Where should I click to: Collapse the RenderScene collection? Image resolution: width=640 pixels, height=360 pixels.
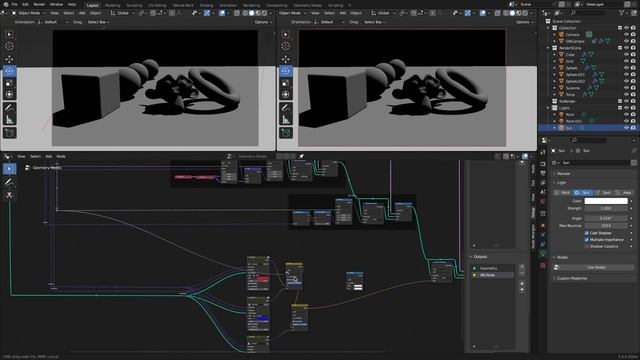pos(548,48)
